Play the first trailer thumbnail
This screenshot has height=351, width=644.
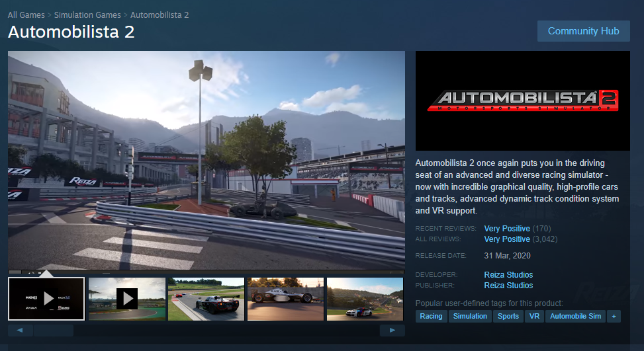click(46, 299)
